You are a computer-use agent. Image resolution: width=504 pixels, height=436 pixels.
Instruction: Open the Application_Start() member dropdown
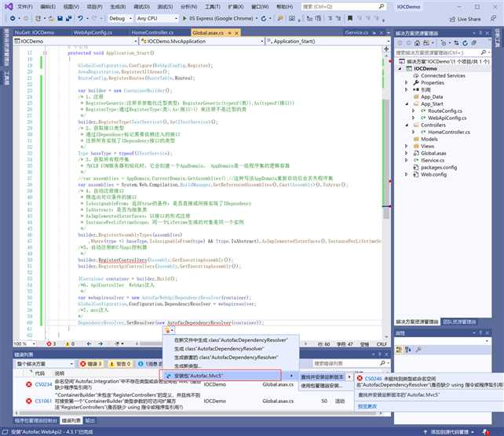tap(328, 41)
